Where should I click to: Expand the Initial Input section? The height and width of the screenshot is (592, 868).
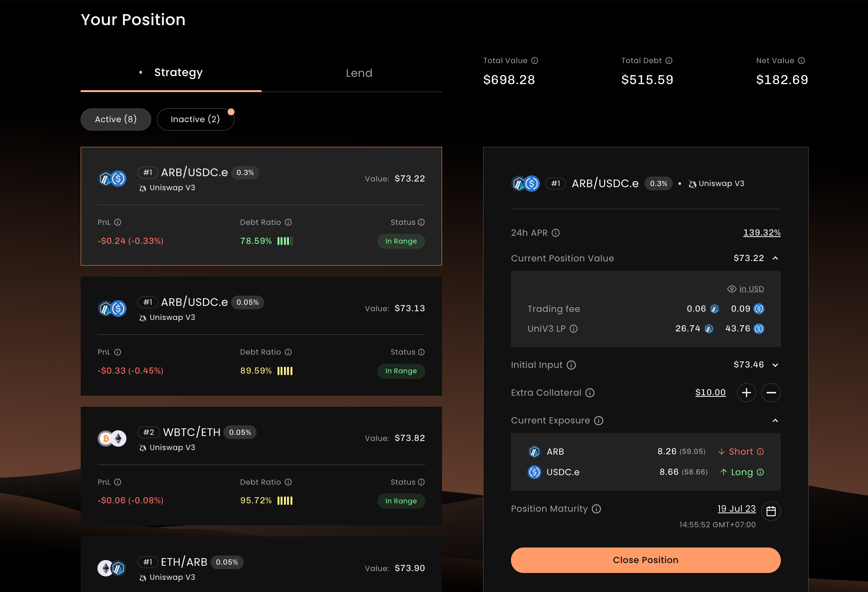(x=775, y=365)
